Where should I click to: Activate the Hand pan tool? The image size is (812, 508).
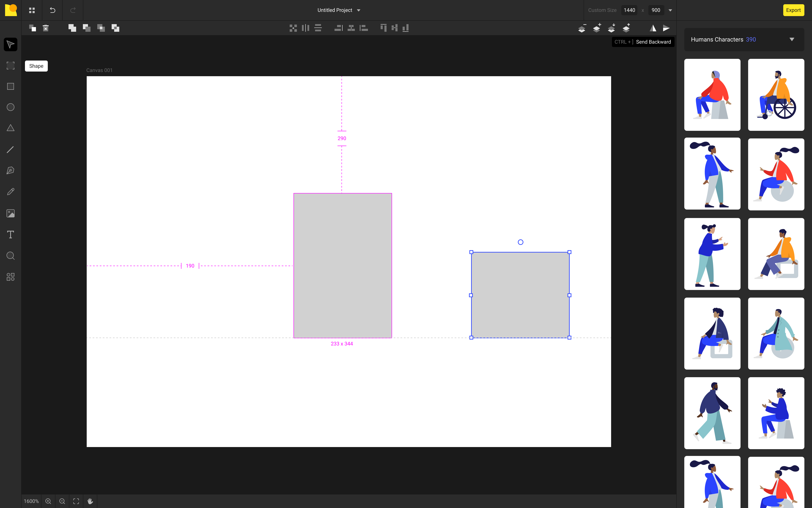(x=90, y=501)
